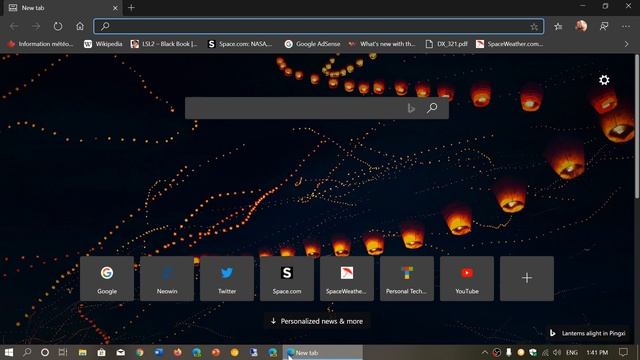Image resolution: width=640 pixels, height=360 pixels.
Task: Open the Neowin quick link tile
Action: click(167, 278)
